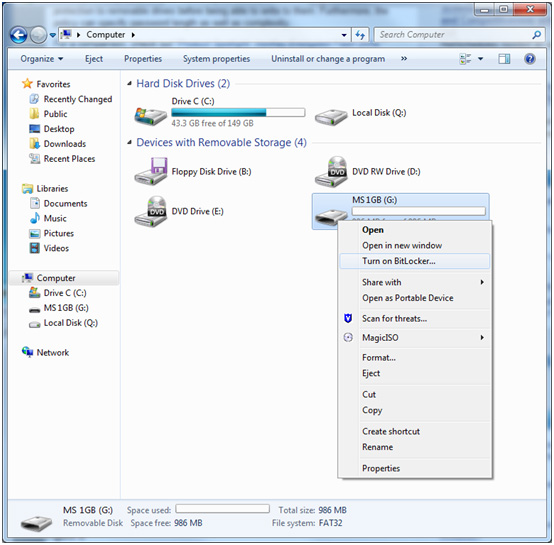The width and height of the screenshot is (554, 545).
Task: Toggle the preview pane icon
Action: tap(504, 59)
